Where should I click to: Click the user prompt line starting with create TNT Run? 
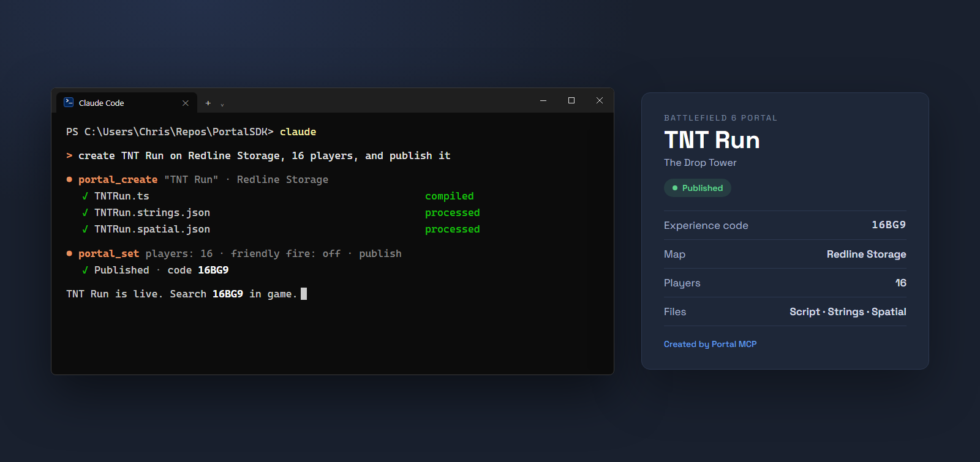click(x=258, y=155)
